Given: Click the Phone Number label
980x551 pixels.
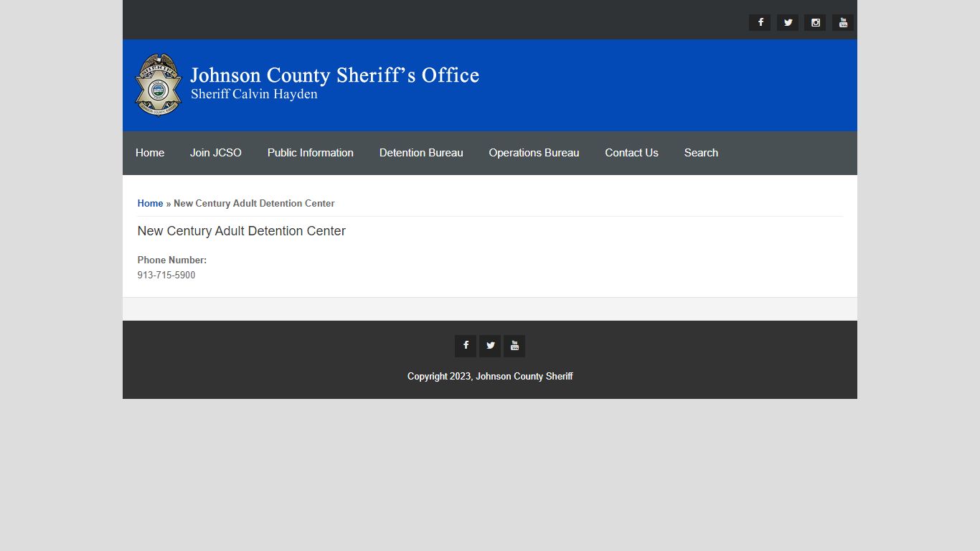Looking at the screenshot, I should tap(172, 260).
